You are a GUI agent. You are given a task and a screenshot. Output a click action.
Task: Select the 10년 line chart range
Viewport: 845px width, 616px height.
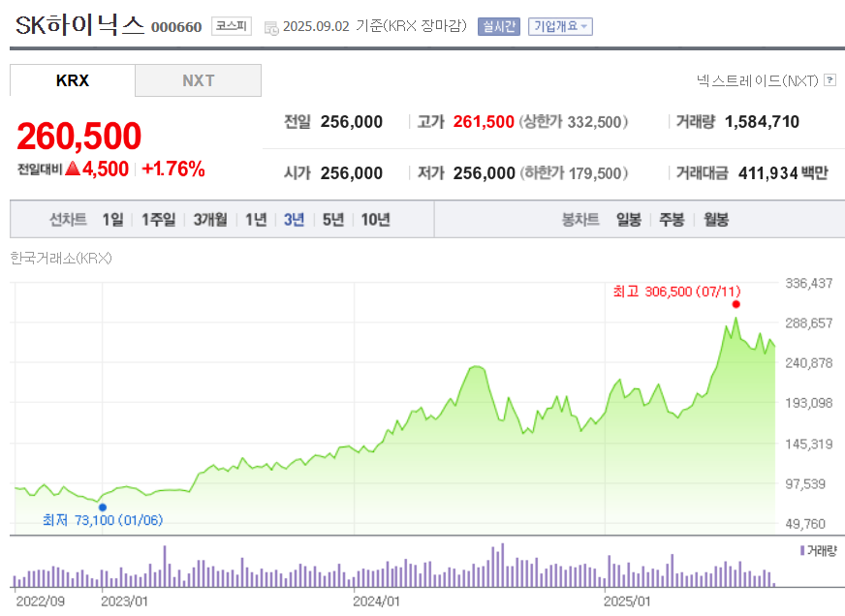coord(376,219)
